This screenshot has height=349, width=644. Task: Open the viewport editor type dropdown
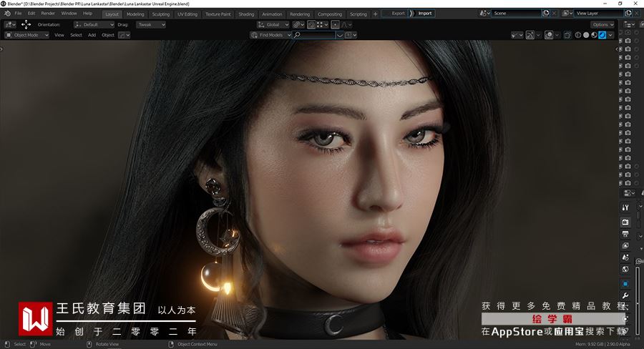click(x=10, y=24)
